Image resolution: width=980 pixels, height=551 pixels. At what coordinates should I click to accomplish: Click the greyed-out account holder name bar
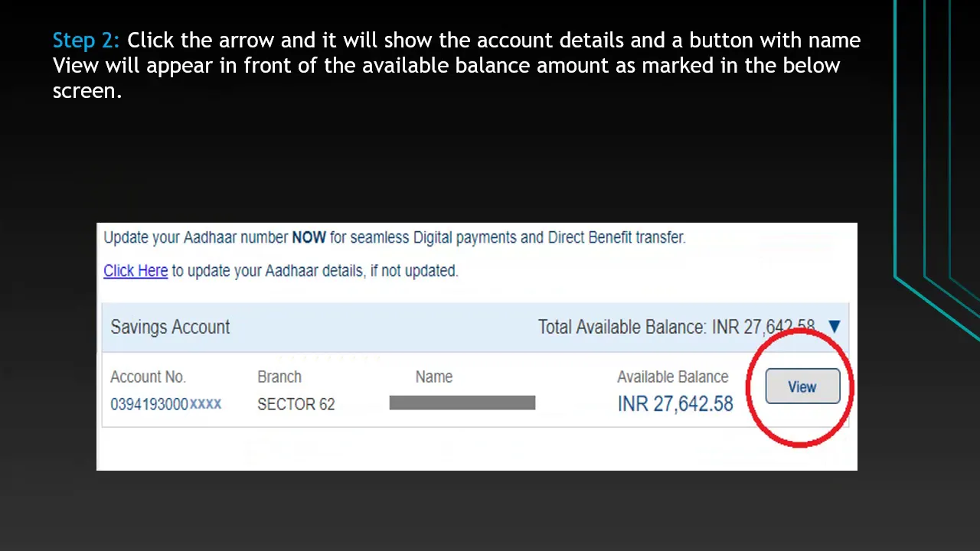point(462,403)
